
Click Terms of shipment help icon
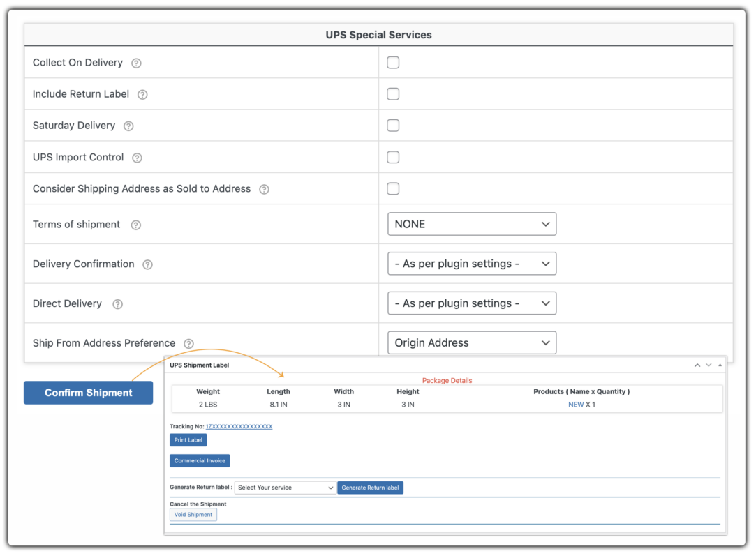click(x=136, y=225)
